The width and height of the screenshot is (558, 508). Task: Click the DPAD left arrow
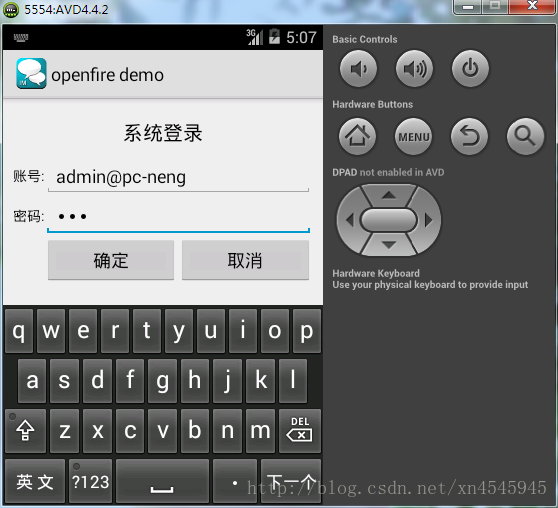tap(349, 220)
